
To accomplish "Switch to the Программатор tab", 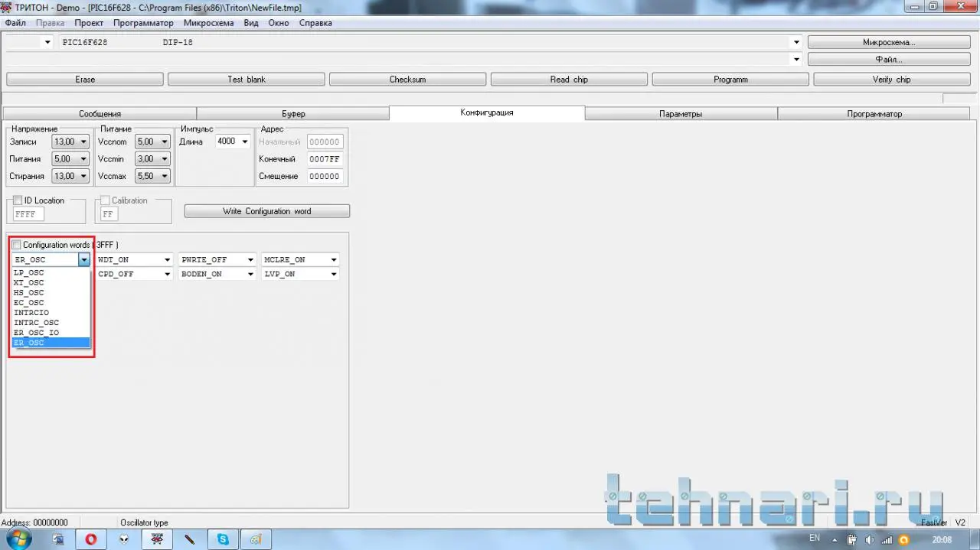I will tap(874, 114).
